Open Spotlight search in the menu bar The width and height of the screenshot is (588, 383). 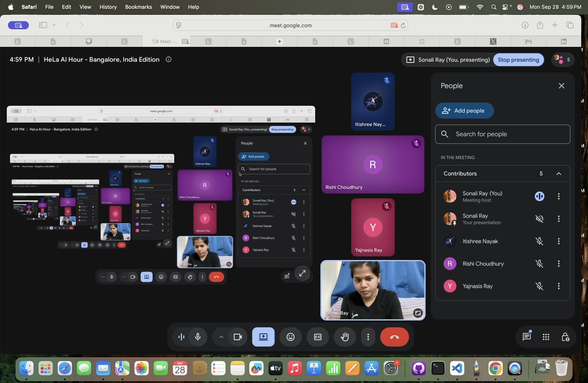493,7
